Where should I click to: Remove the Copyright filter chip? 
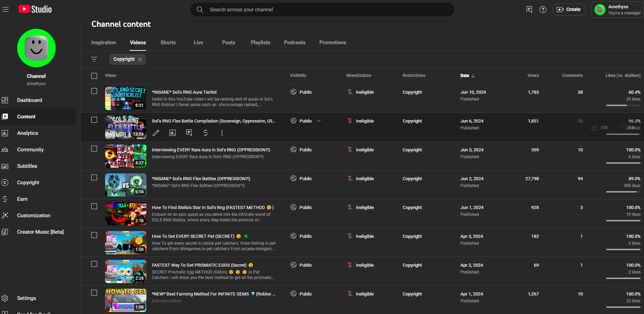(x=140, y=59)
